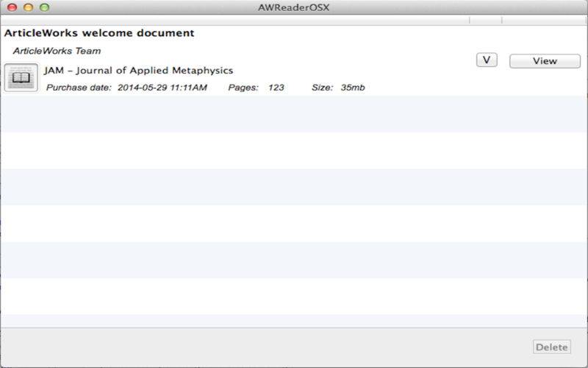Open the document with the View button
588x368 pixels.
[545, 61]
